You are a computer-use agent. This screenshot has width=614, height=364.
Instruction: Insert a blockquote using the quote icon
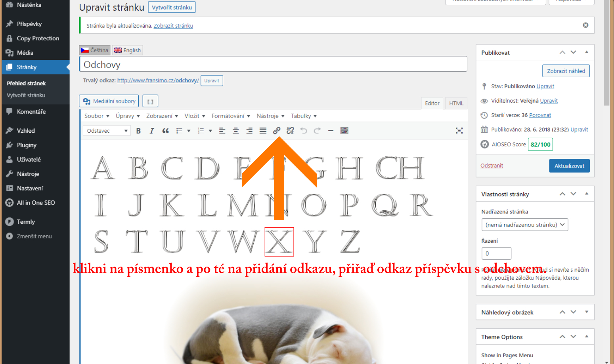pyautogui.click(x=165, y=131)
